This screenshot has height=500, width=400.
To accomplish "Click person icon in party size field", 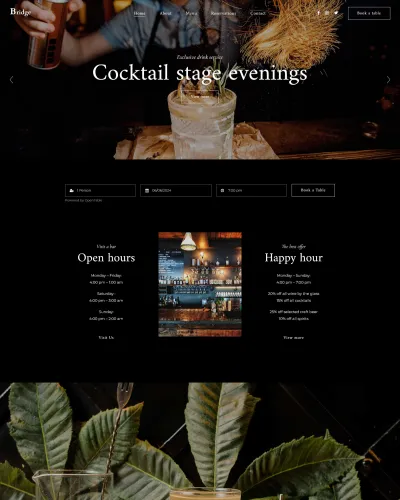I will [71, 191].
